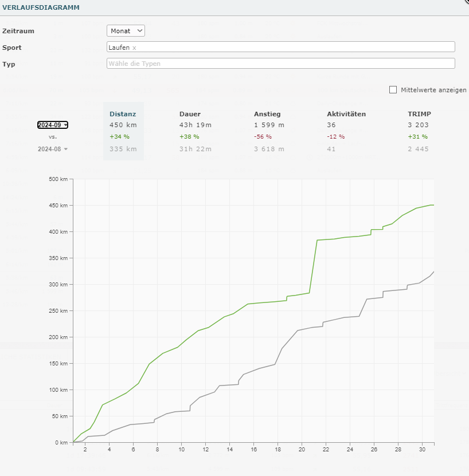Open the Zeitraum Monat dropdown
The image size is (469, 476).
click(126, 31)
